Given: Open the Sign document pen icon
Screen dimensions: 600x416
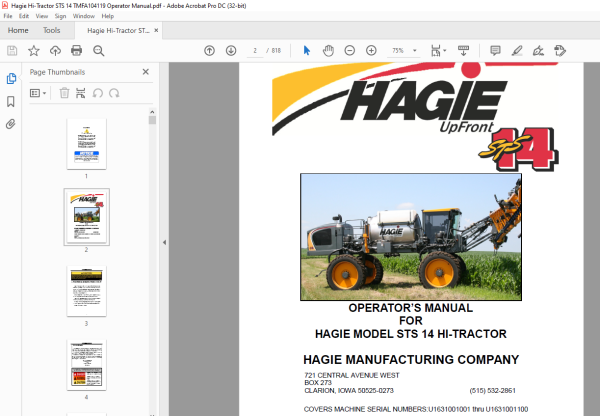Looking at the screenshot, I should (x=538, y=51).
